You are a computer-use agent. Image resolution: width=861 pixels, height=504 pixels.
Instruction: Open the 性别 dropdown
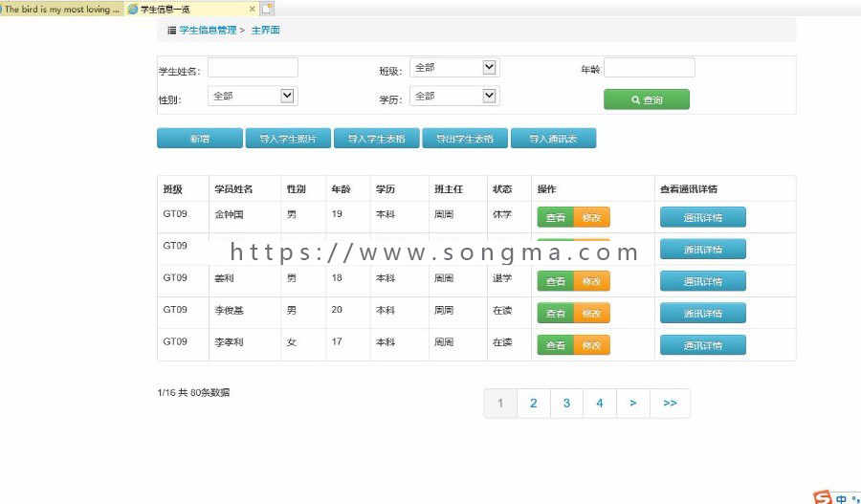[253, 96]
